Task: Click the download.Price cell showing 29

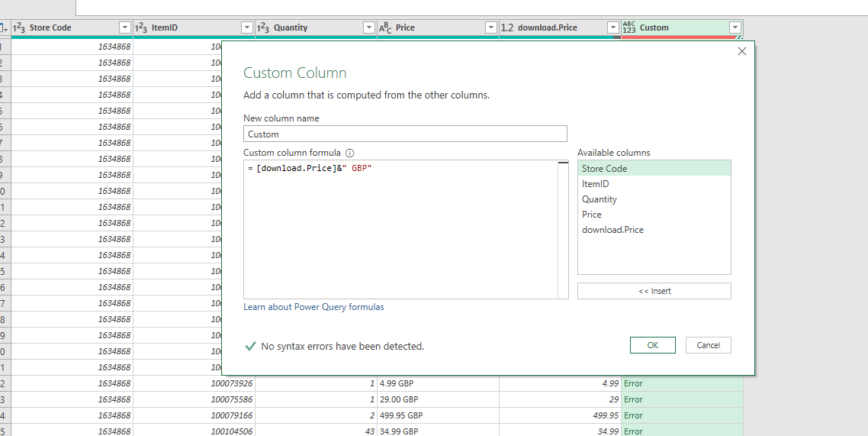Action: coord(560,399)
